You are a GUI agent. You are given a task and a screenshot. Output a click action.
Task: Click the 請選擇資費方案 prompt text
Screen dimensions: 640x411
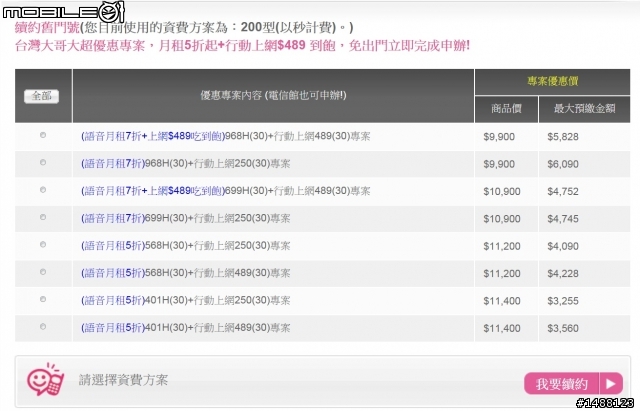(123, 380)
